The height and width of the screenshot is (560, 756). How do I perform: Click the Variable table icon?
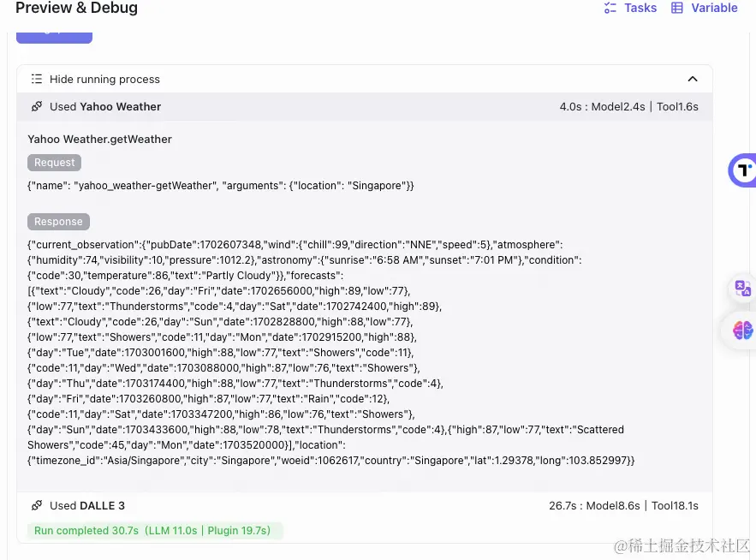(x=677, y=8)
